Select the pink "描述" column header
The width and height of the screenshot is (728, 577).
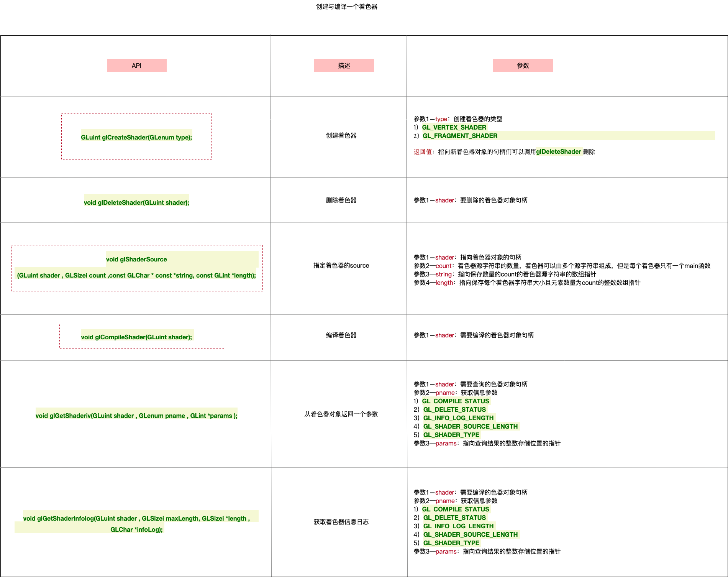click(344, 66)
